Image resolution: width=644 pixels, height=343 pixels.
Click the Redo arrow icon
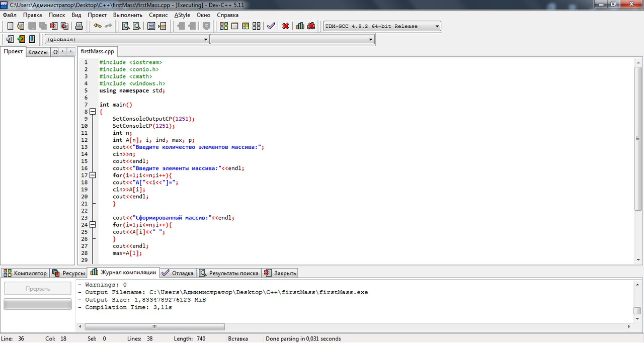click(108, 26)
